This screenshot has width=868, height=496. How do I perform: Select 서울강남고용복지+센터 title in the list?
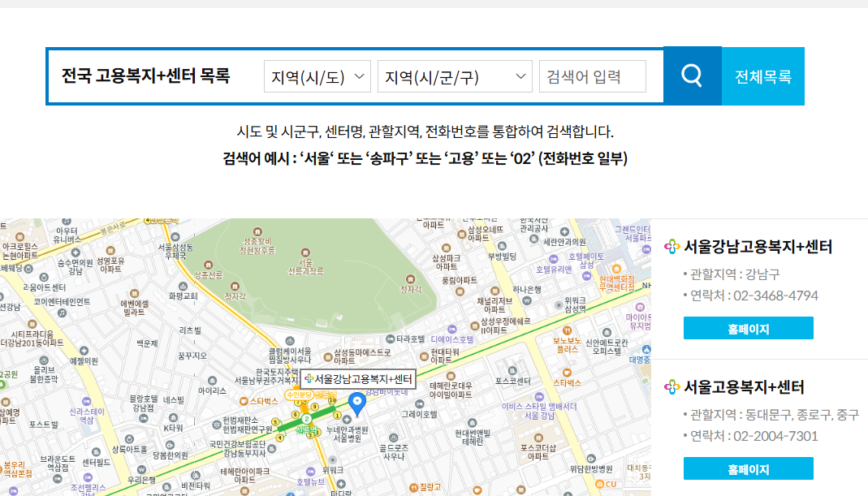[x=758, y=247]
